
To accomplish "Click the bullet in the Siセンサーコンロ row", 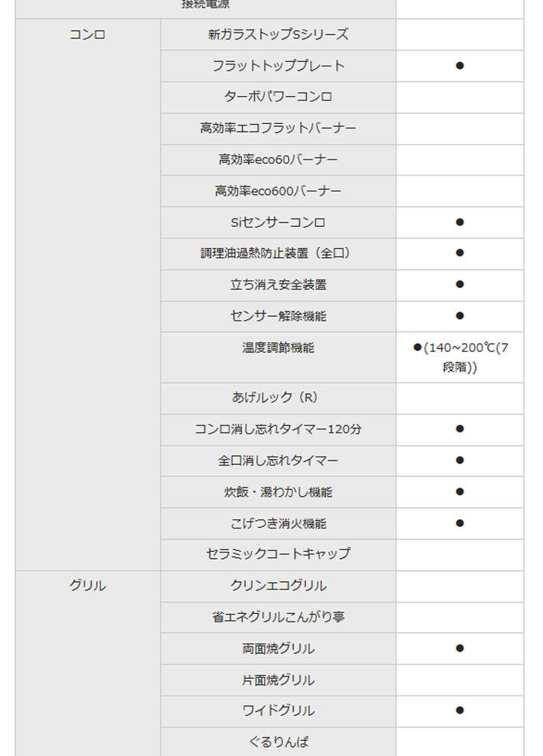I will pyautogui.click(x=460, y=222).
